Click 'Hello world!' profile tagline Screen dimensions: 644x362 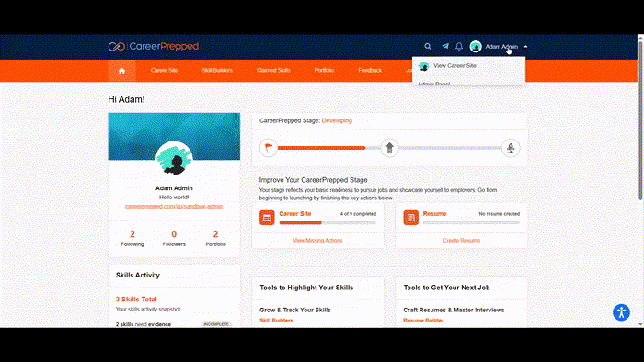174,198
